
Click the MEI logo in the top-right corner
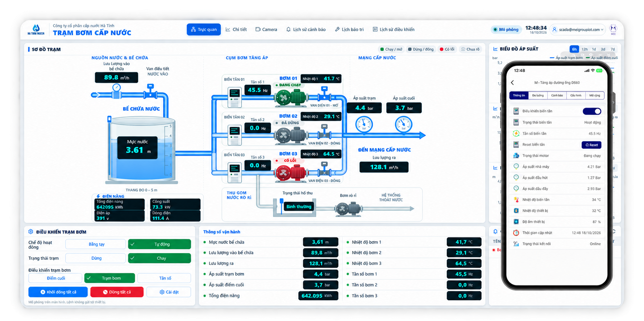pos(613,29)
